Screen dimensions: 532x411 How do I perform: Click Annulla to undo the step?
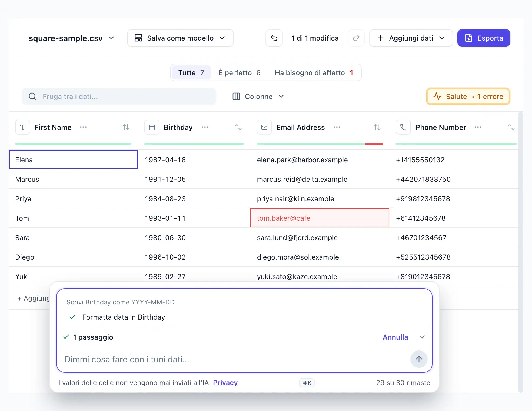[395, 337]
